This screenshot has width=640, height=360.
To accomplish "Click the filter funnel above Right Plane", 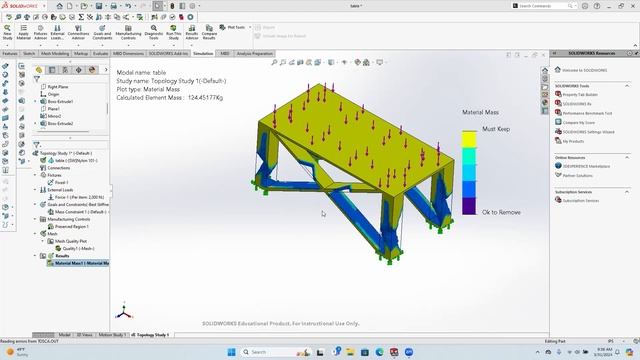I will pyautogui.click(x=37, y=79).
